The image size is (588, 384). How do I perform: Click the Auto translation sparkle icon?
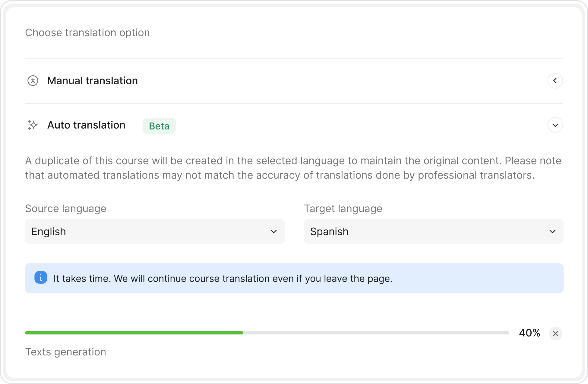click(x=33, y=125)
